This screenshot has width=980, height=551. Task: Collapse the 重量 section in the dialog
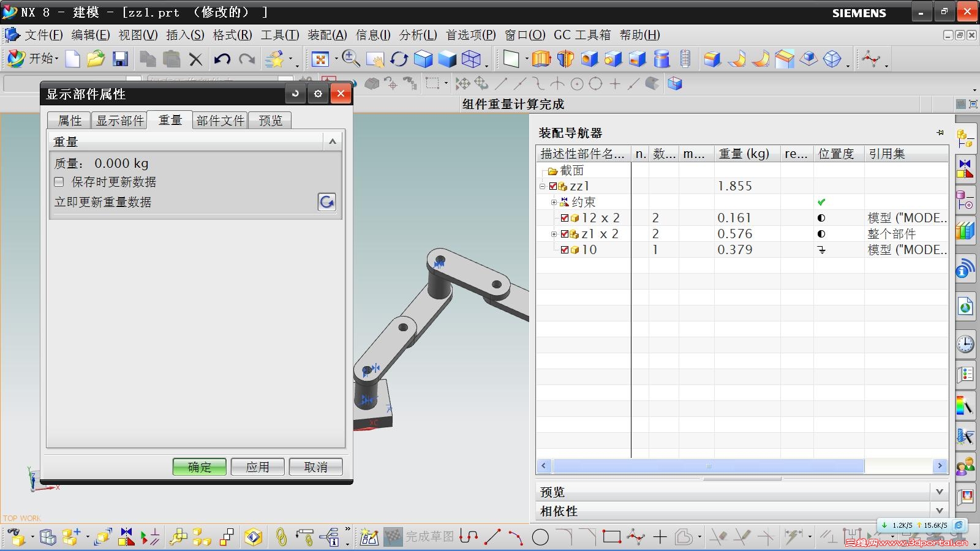pos(332,142)
